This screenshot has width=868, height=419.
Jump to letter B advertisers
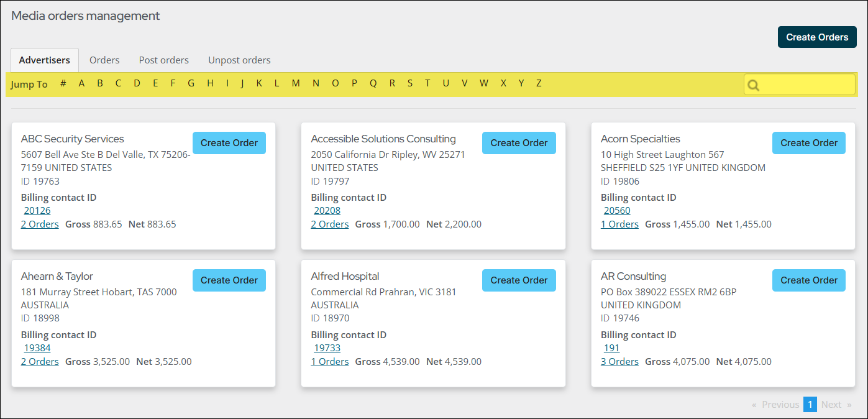[x=99, y=83]
